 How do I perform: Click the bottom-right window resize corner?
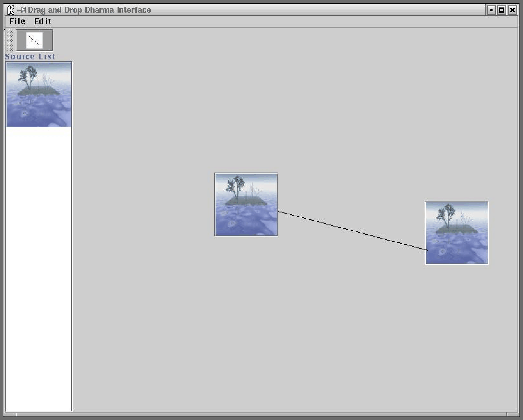(513, 415)
